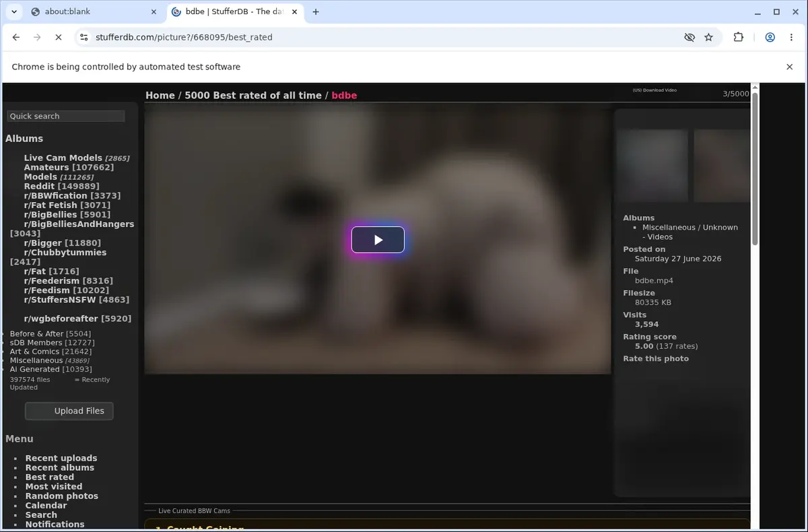
Task: Close the bdbe StufferDB tab
Action: [294, 11]
